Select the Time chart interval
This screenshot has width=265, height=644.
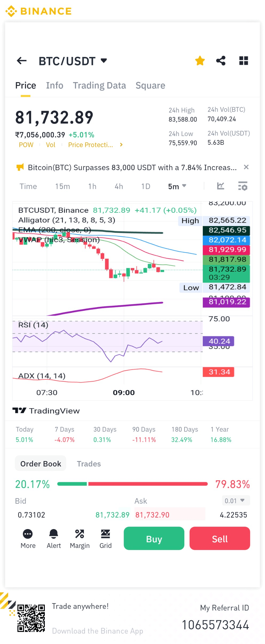pos(28,186)
